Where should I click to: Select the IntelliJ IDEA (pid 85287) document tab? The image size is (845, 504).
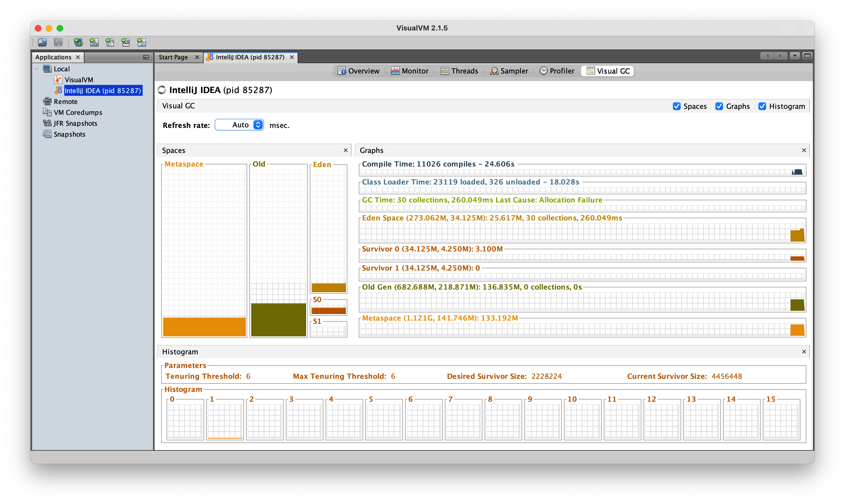click(x=250, y=57)
